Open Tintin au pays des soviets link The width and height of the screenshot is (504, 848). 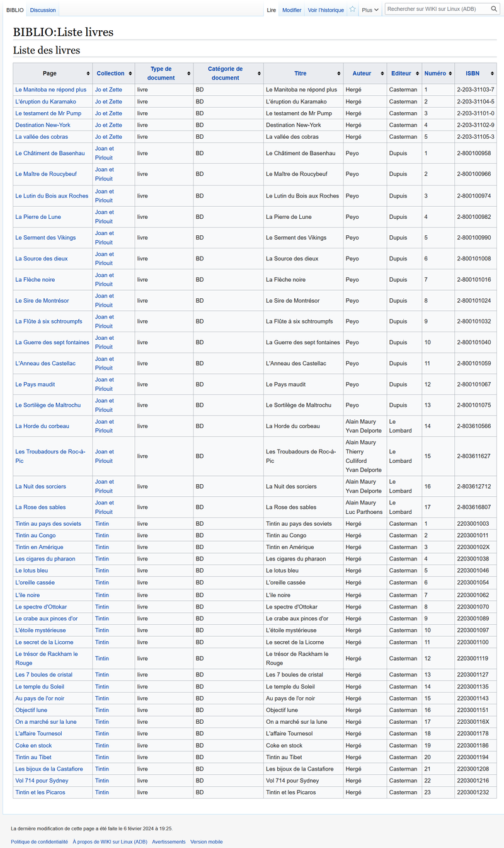coord(49,524)
